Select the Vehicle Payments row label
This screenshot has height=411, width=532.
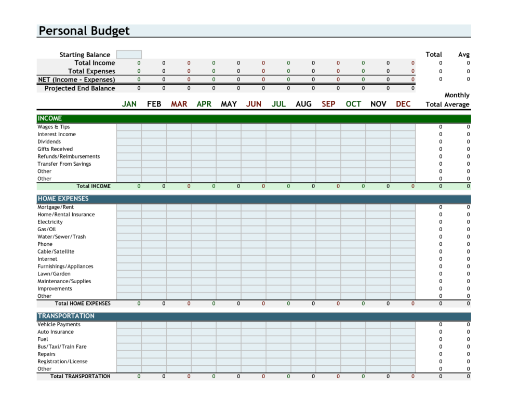pos(58,324)
